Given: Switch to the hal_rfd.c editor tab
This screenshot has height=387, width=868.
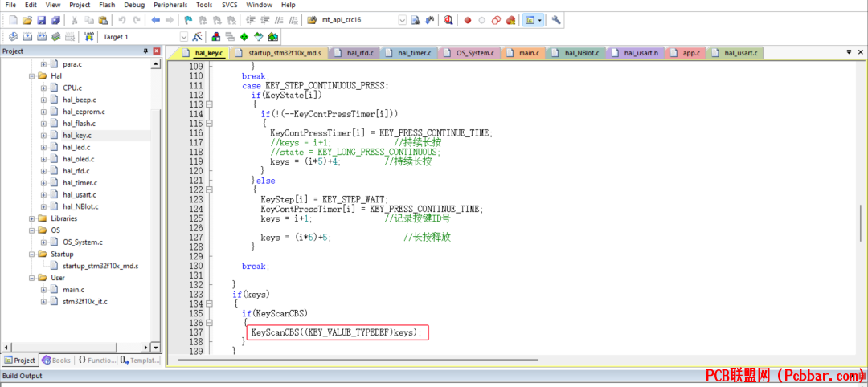Looking at the screenshot, I should (354, 53).
